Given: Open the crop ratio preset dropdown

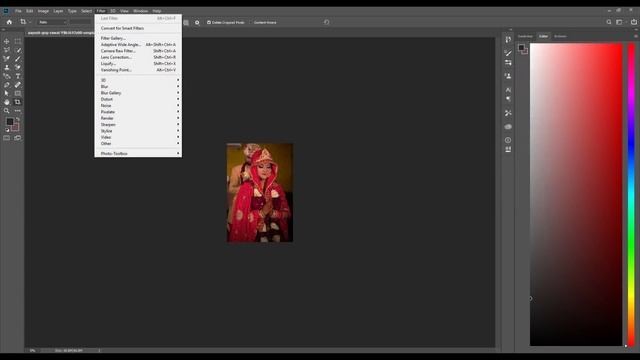Looking at the screenshot, I should (52, 22).
